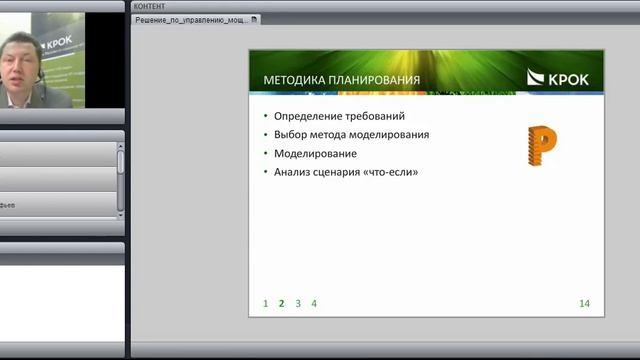Go to slide section 4
Screen dimensions: 640x360
pos(314,303)
